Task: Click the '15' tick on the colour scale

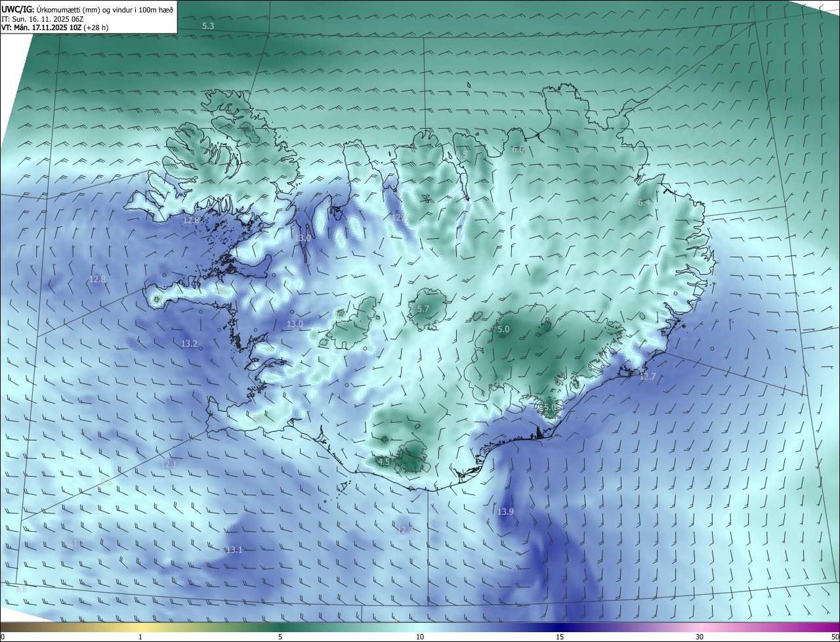Action: coord(560,637)
